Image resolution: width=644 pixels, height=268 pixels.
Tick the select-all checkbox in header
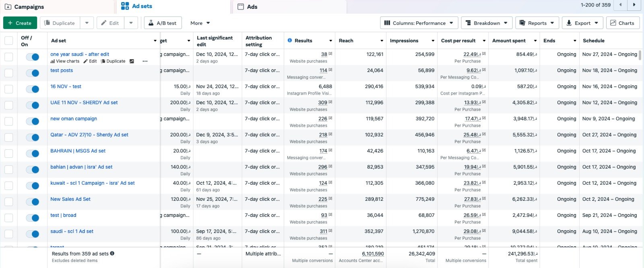8,41
